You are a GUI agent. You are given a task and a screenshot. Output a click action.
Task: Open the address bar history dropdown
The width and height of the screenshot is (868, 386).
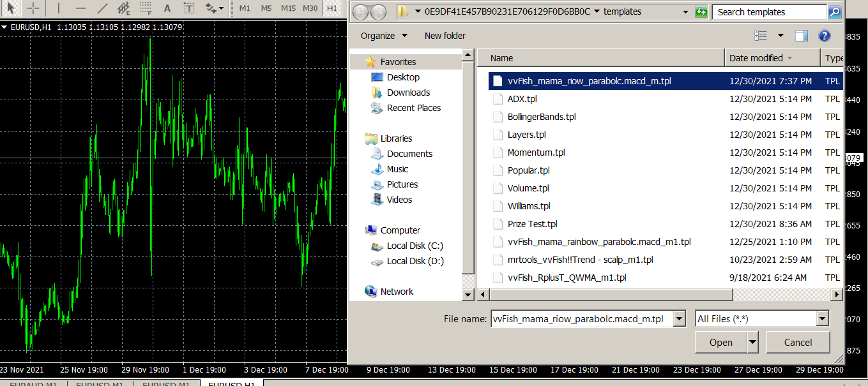685,12
